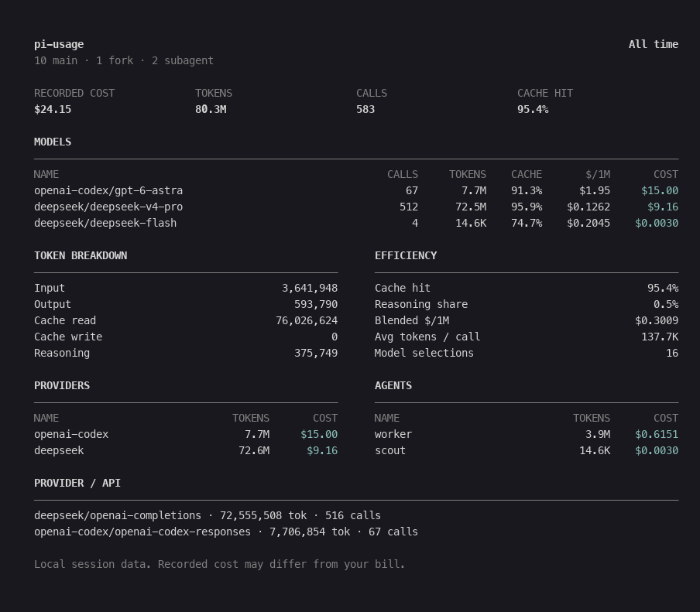The image size is (700, 612).
Task: Click the Output value 593,790
Action: click(316, 304)
